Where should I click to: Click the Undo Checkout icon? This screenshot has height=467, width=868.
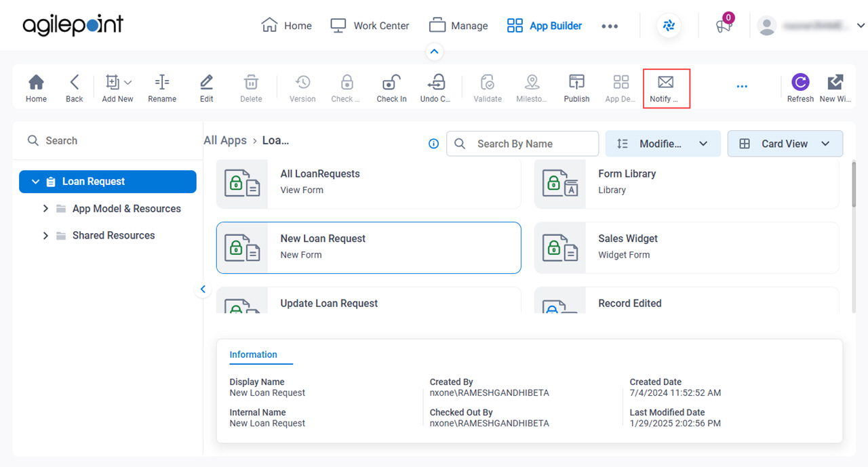(435, 82)
